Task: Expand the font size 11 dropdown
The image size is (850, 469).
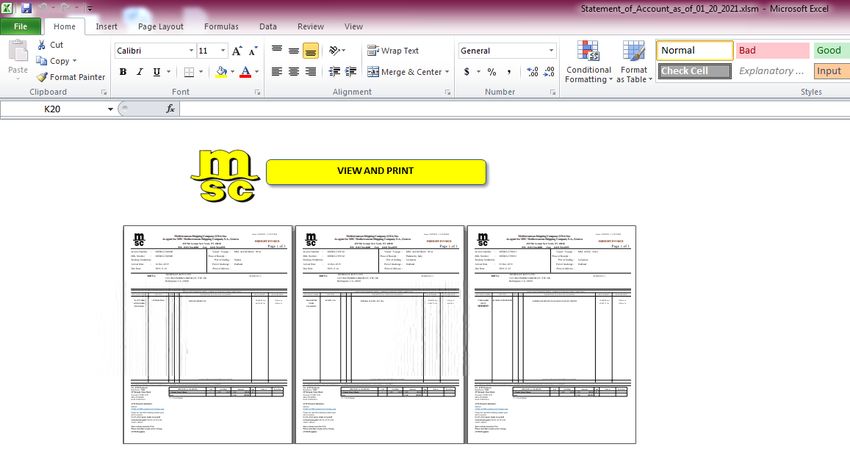Action: pyautogui.click(x=223, y=50)
